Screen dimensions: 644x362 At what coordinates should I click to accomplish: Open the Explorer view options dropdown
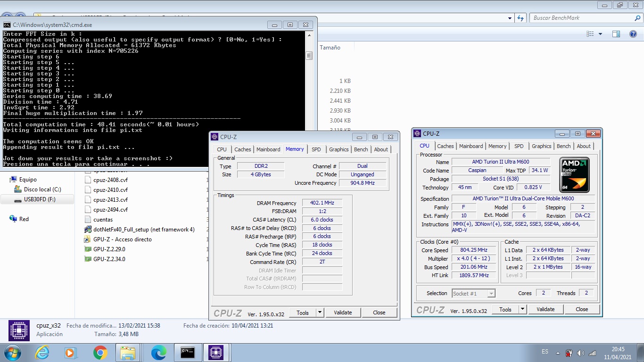[x=600, y=34]
